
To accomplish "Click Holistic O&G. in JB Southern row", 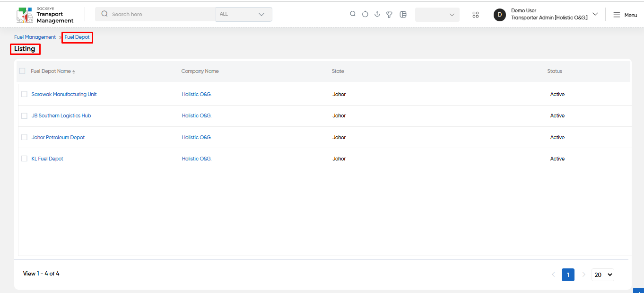I will 197,115.
